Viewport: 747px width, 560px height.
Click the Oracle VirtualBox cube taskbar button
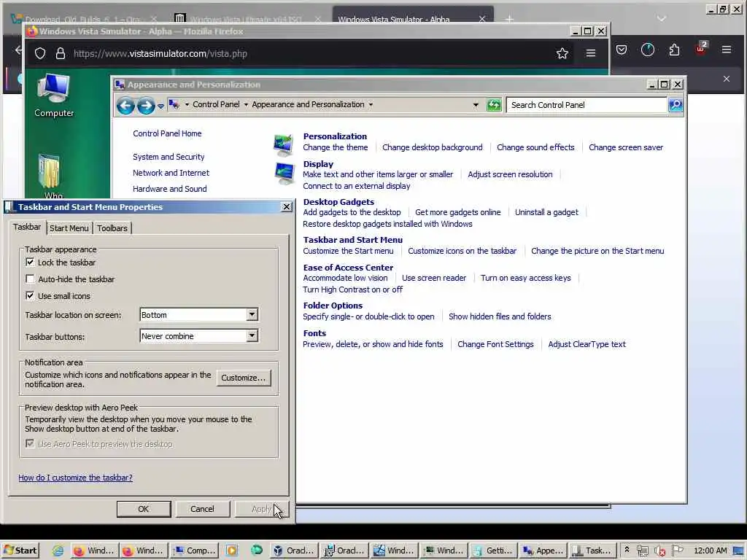293,551
